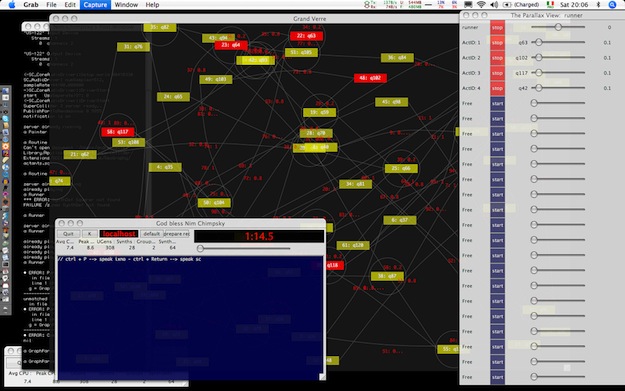The height and width of the screenshot is (391, 625).
Task: Toggle stop for ActID: 3
Action: (x=497, y=73)
